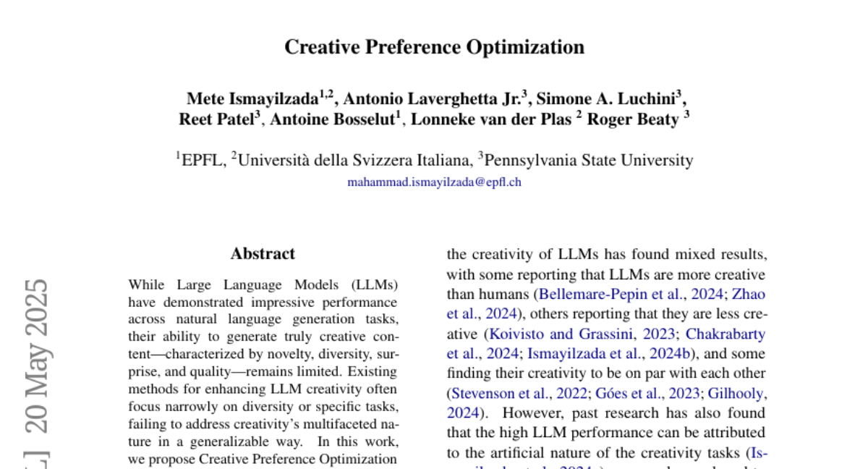Click author name Antoine Bosselut

331,119
